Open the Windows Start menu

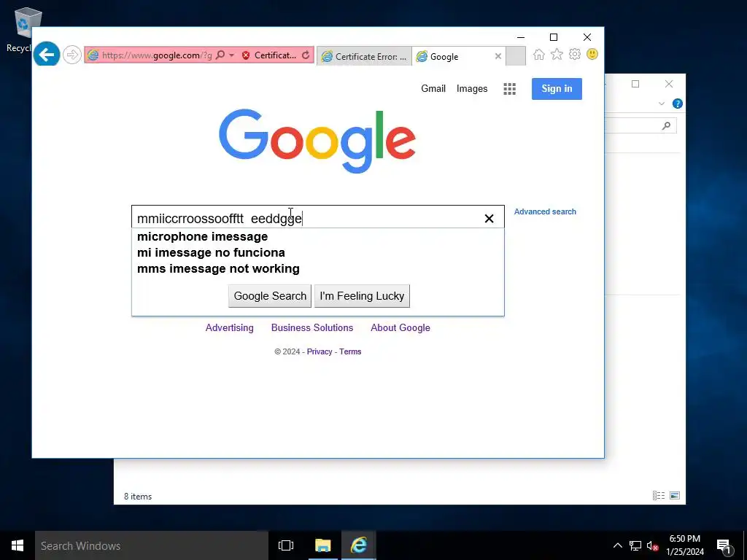[x=18, y=545]
